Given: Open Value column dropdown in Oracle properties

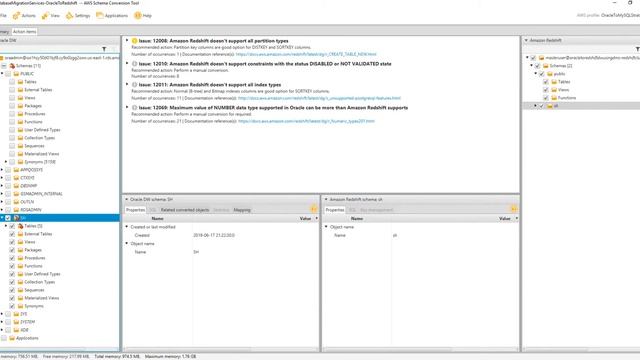Looking at the screenshot, I should pos(316,219).
